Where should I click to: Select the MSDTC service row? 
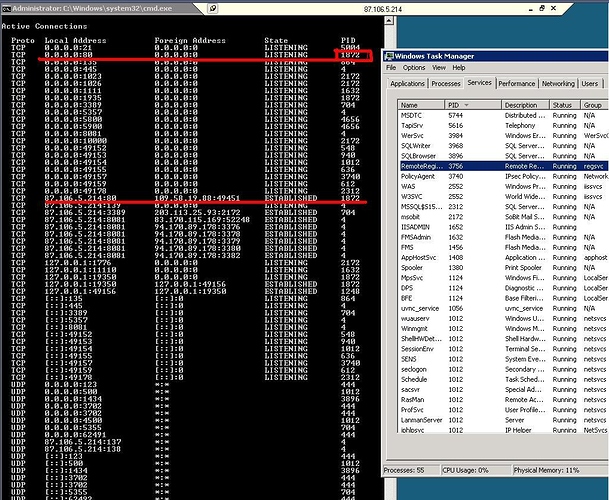(x=503, y=115)
